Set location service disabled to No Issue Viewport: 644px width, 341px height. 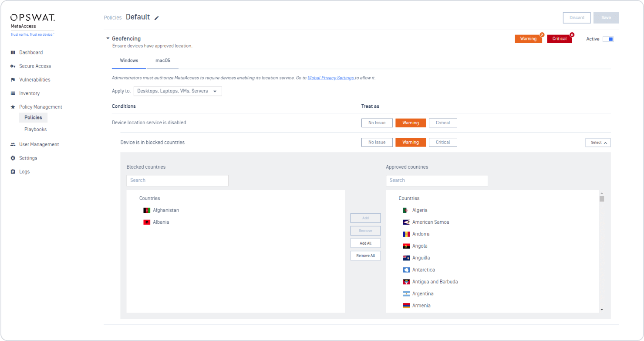pyautogui.click(x=377, y=123)
